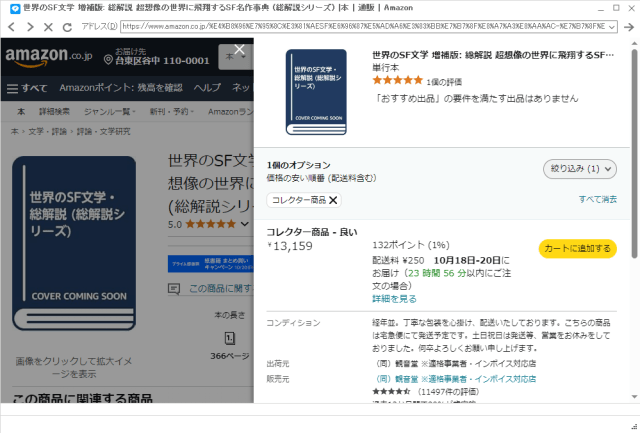Open Amazonポイント: 残高を確認 link
The width and height of the screenshot is (640, 433).
coord(121,88)
